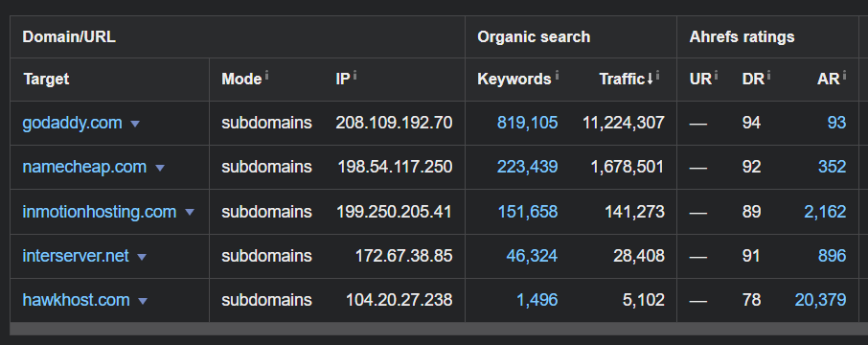Open interserver.net keywords count 46,324

[x=532, y=256]
